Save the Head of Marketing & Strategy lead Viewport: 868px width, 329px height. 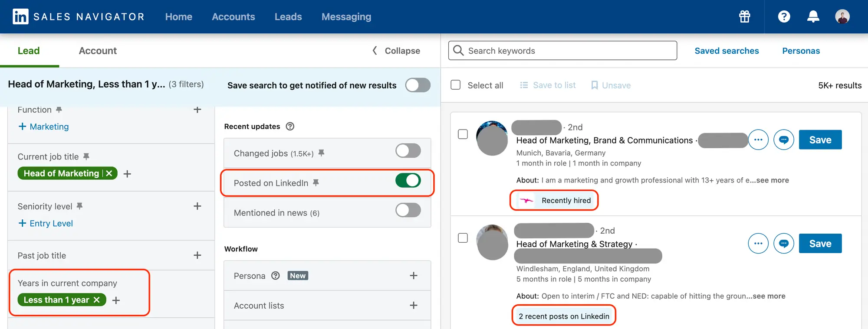[x=820, y=243]
